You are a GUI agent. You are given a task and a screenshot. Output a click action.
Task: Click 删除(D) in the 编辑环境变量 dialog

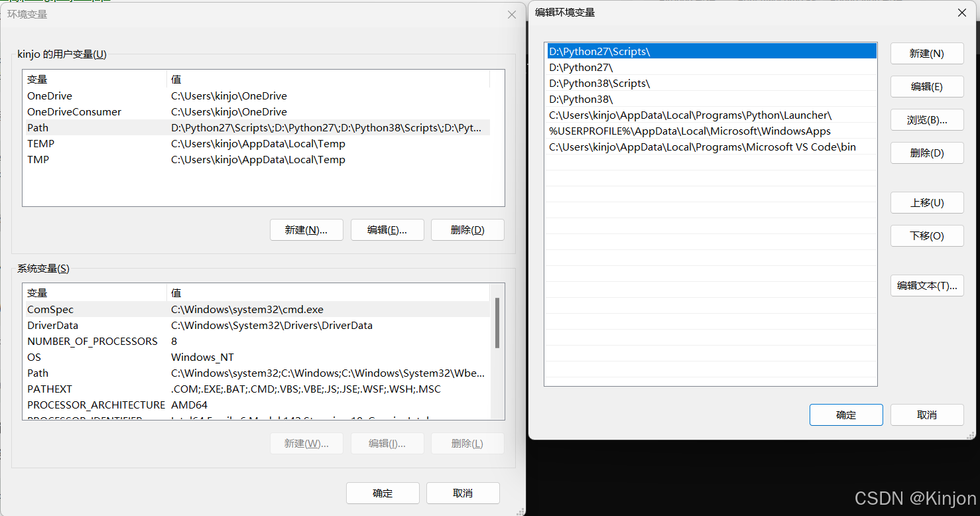pos(927,153)
